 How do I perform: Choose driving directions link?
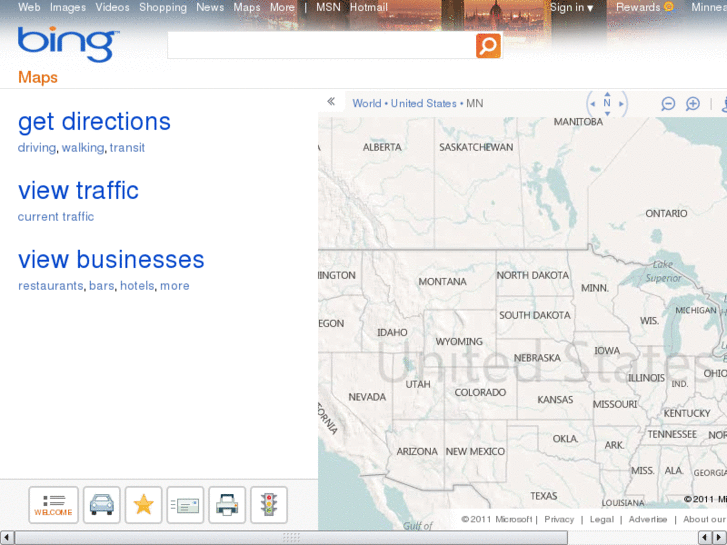(x=37, y=147)
